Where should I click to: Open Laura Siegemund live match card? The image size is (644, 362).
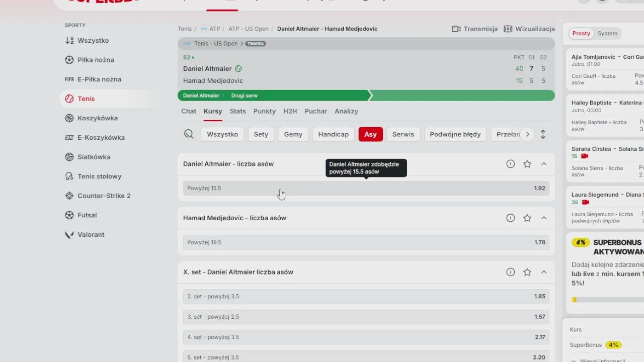[605, 207]
